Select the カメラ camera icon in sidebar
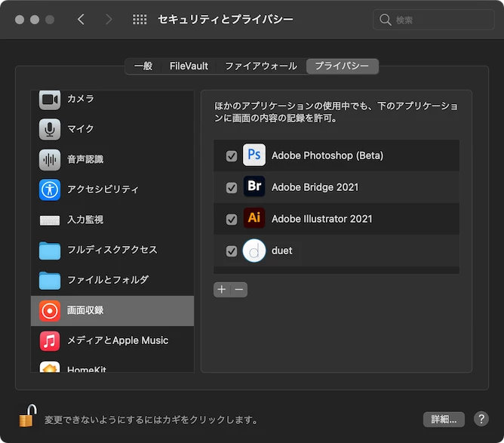 [x=50, y=100]
